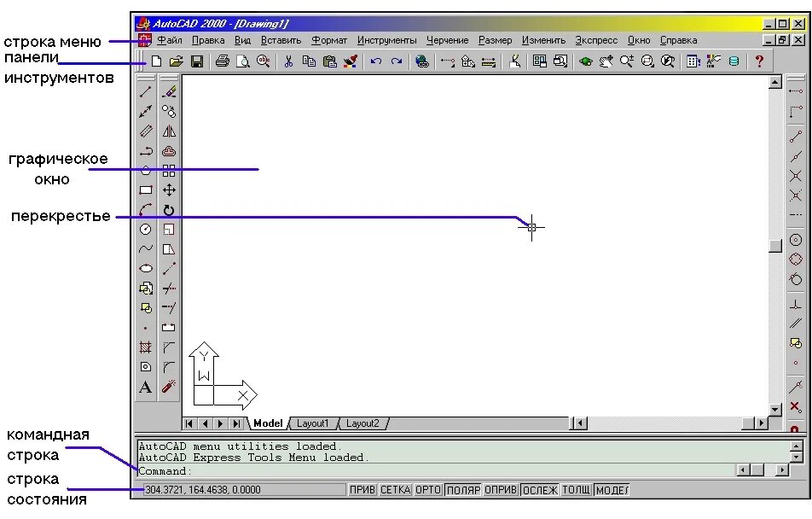Select the Snap to Center object snap icon
The width and height of the screenshot is (812, 519).
pyautogui.click(x=796, y=240)
